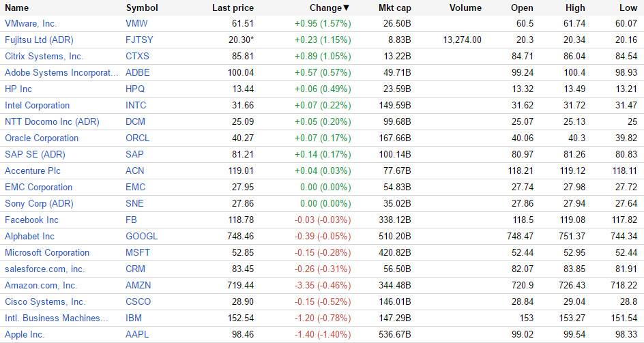Select the AAPL ticker symbol

click(137, 335)
